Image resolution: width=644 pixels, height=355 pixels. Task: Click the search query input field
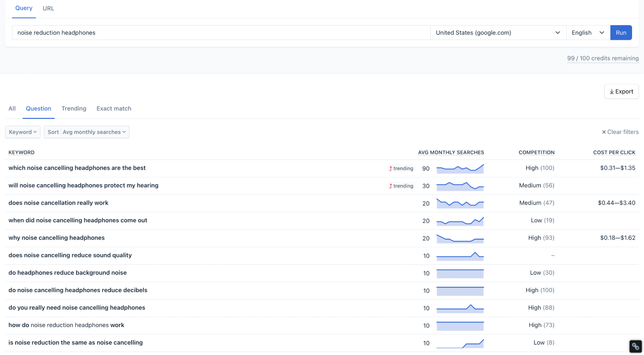pos(221,33)
